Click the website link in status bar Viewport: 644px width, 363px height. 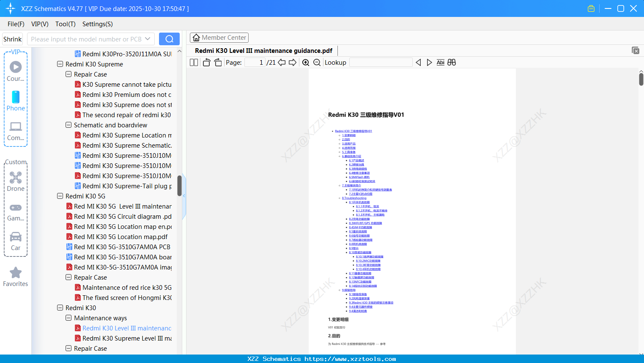(350, 359)
